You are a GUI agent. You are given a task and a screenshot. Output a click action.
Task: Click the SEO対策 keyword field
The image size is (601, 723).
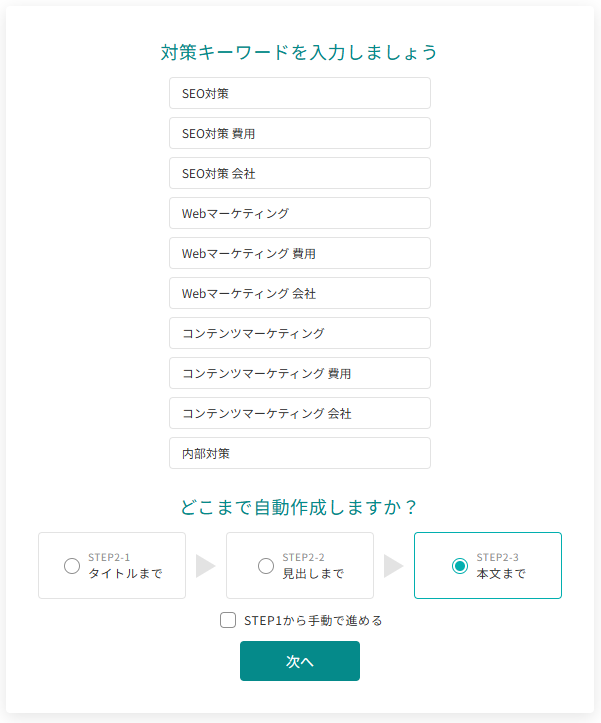(x=300, y=93)
